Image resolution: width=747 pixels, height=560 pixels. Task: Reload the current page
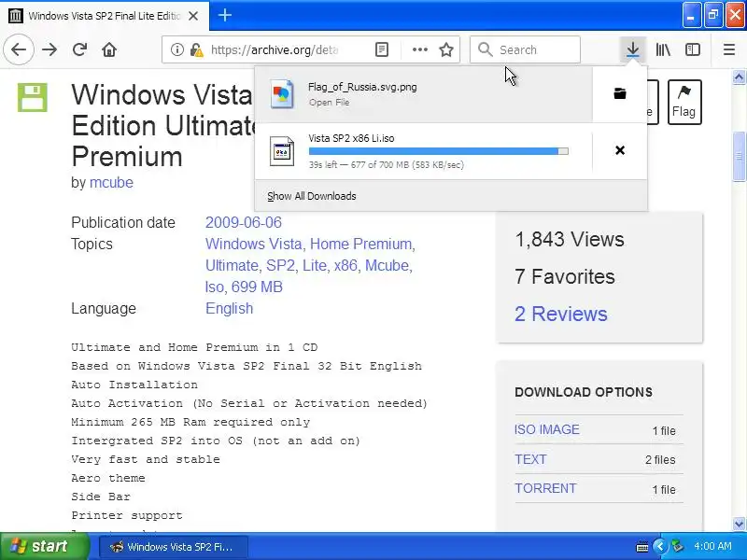(x=79, y=49)
